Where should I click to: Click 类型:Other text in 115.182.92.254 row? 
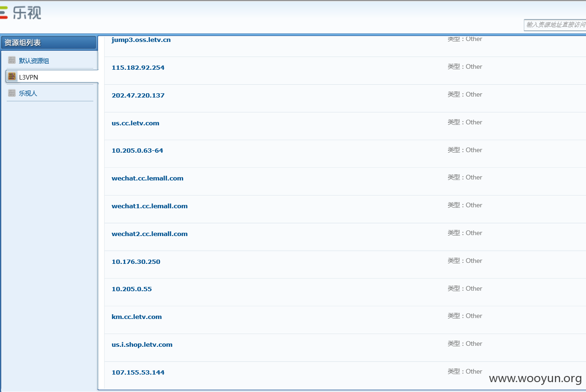(465, 66)
